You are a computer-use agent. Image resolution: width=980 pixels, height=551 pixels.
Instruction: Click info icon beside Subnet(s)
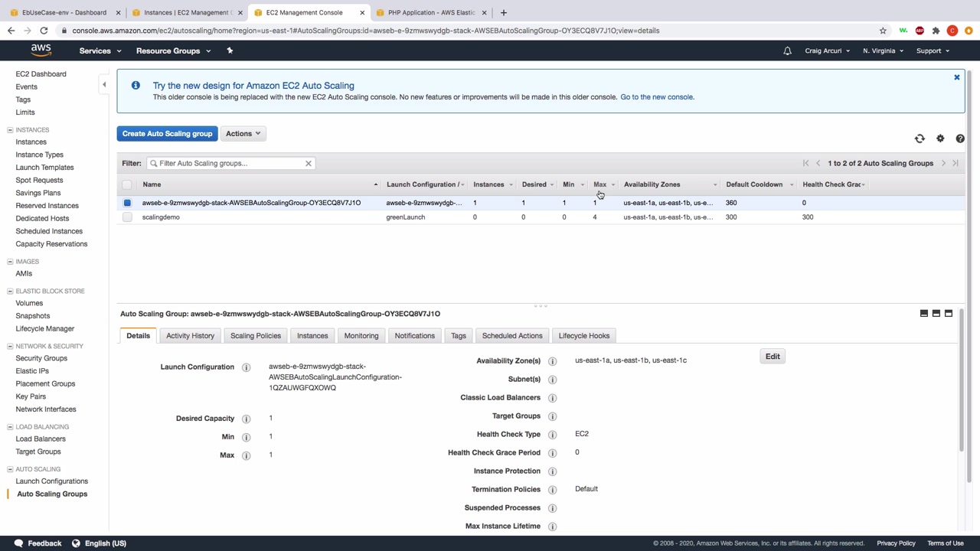coord(552,380)
